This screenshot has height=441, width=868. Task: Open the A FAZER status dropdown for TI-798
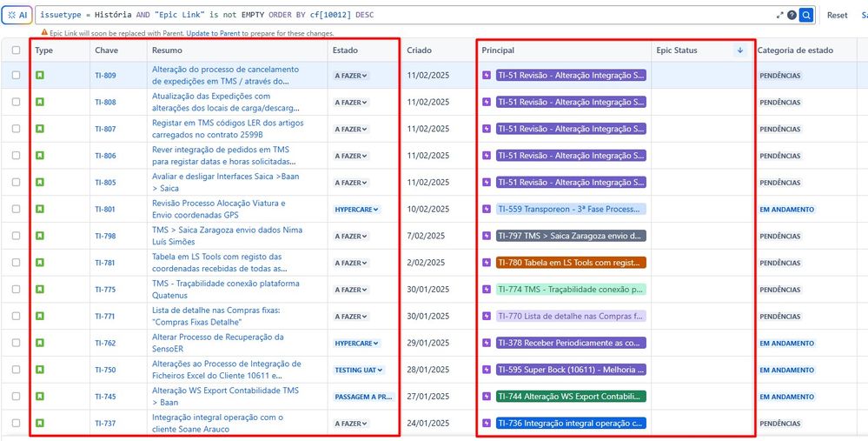pos(351,236)
